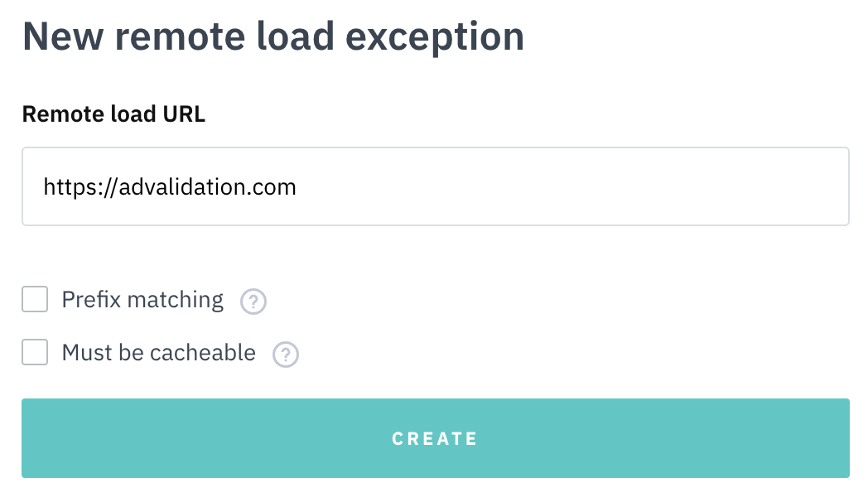Click the circled help icon after Must be cacheable
This screenshot has height=502, width=868.
tap(285, 355)
